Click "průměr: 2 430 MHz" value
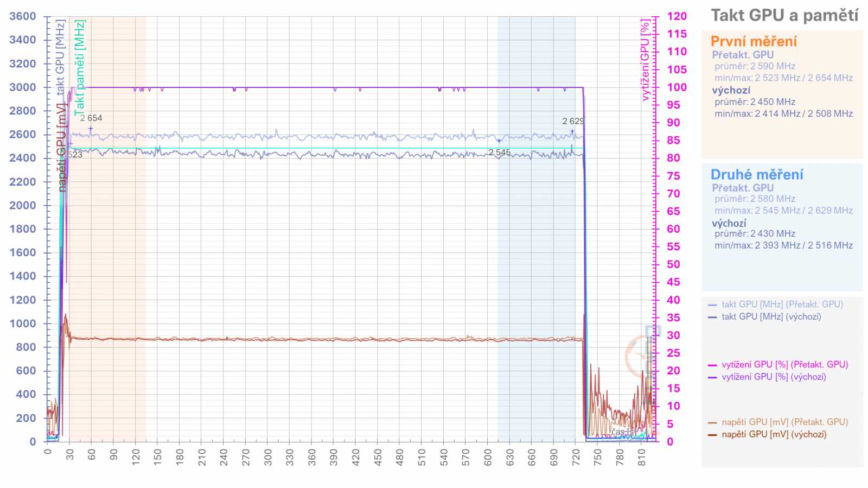 (x=755, y=233)
